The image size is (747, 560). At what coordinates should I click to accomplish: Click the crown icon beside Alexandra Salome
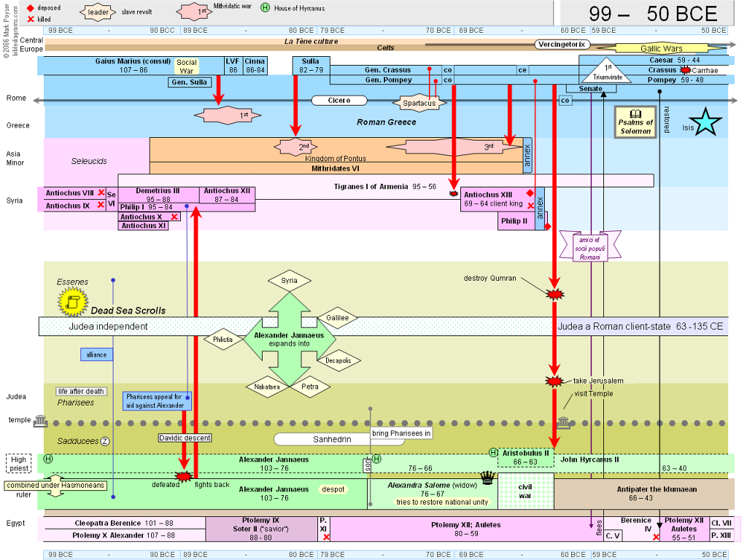(x=487, y=477)
